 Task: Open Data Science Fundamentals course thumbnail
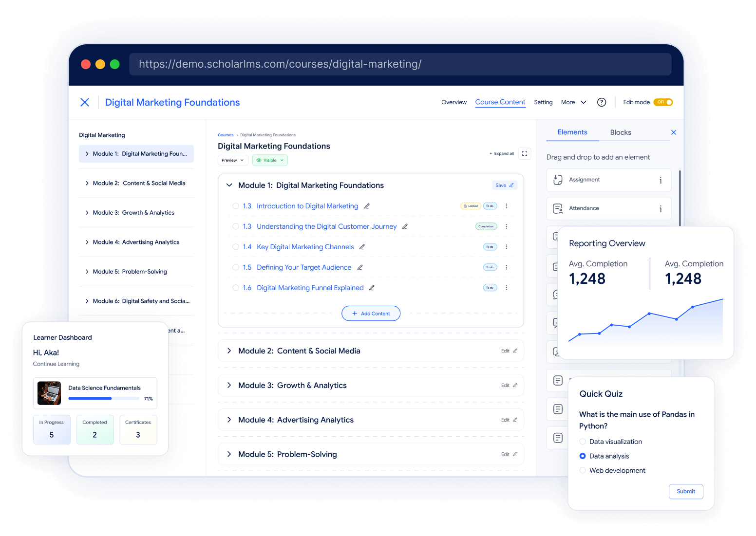pos(49,393)
